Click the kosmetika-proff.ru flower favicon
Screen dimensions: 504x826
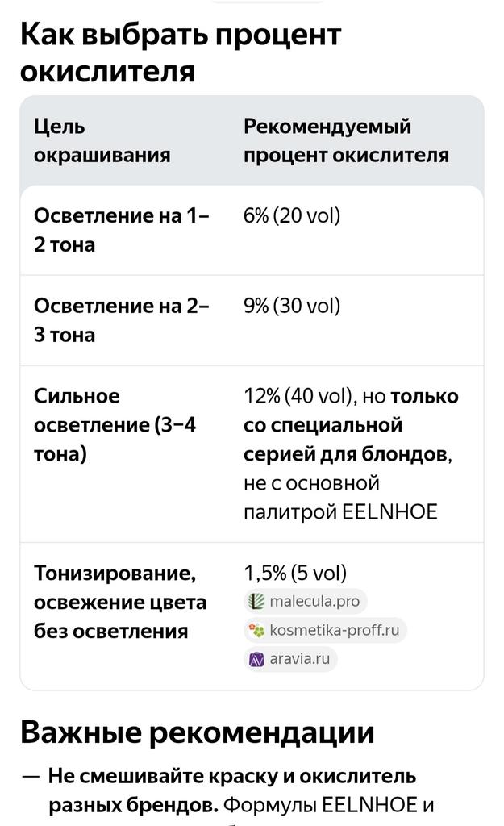(x=256, y=630)
